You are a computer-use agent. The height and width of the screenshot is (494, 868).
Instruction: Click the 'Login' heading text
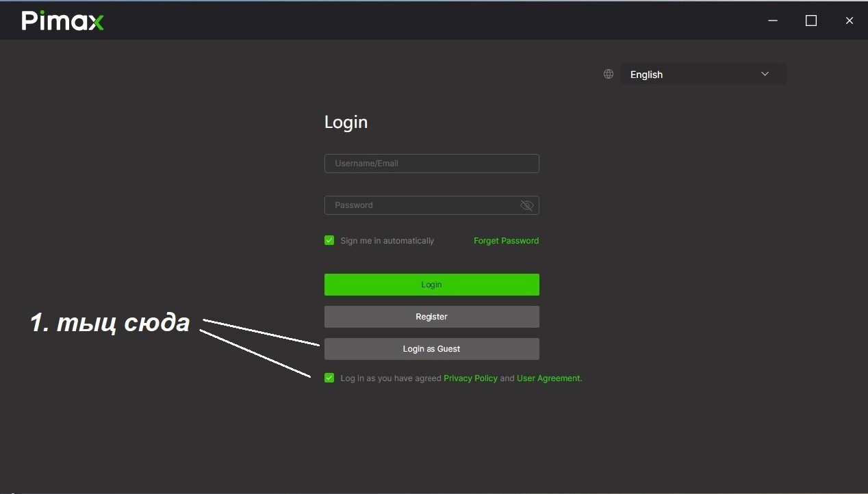click(x=346, y=122)
